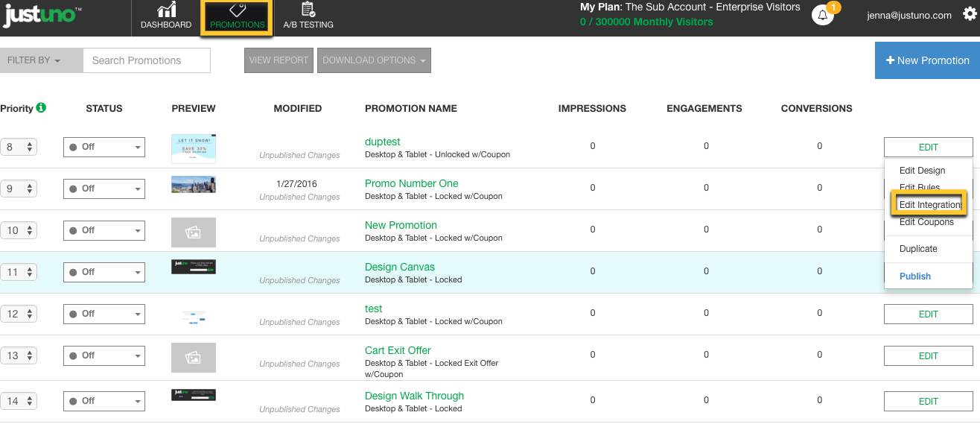The height and width of the screenshot is (427, 980).
Task: Click Publish in the edit menu
Action: point(915,276)
